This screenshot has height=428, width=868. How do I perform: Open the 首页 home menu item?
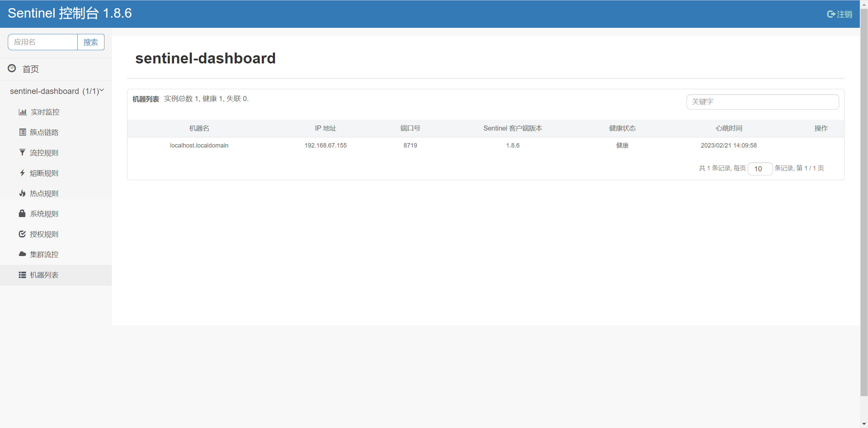pos(31,69)
